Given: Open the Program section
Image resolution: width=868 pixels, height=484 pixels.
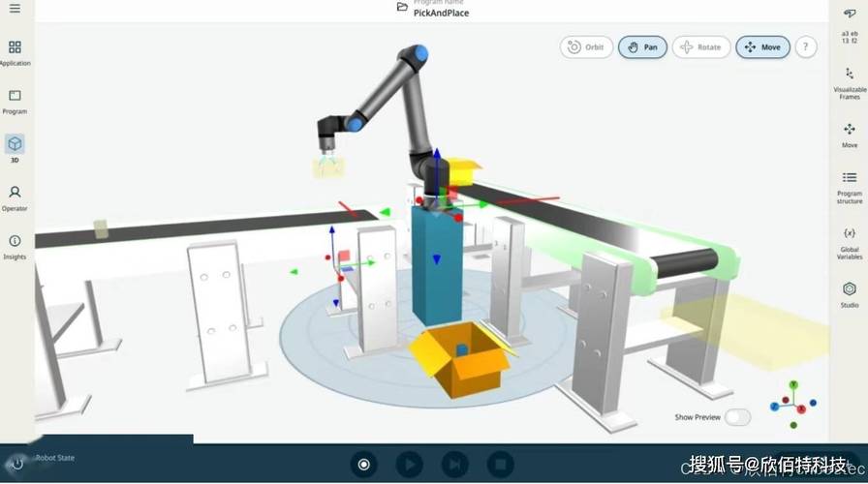Looking at the screenshot, I should pyautogui.click(x=15, y=102).
